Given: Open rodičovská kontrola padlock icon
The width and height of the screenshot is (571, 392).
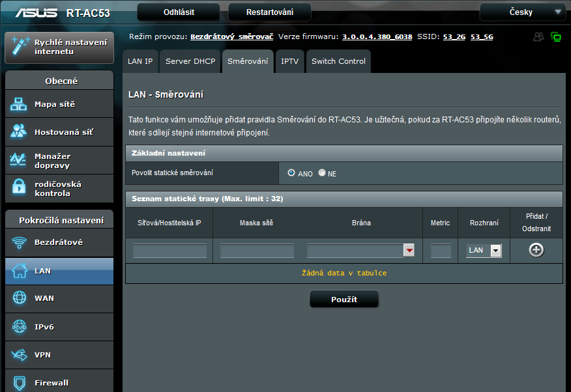Looking at the screenshot, I should click(x=18, y=188).
